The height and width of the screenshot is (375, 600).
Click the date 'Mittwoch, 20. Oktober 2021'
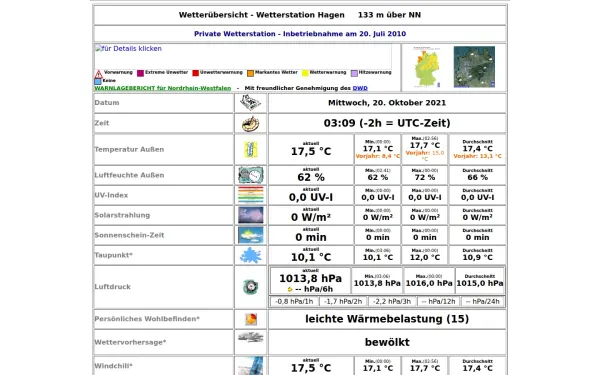tap(387, 103)
